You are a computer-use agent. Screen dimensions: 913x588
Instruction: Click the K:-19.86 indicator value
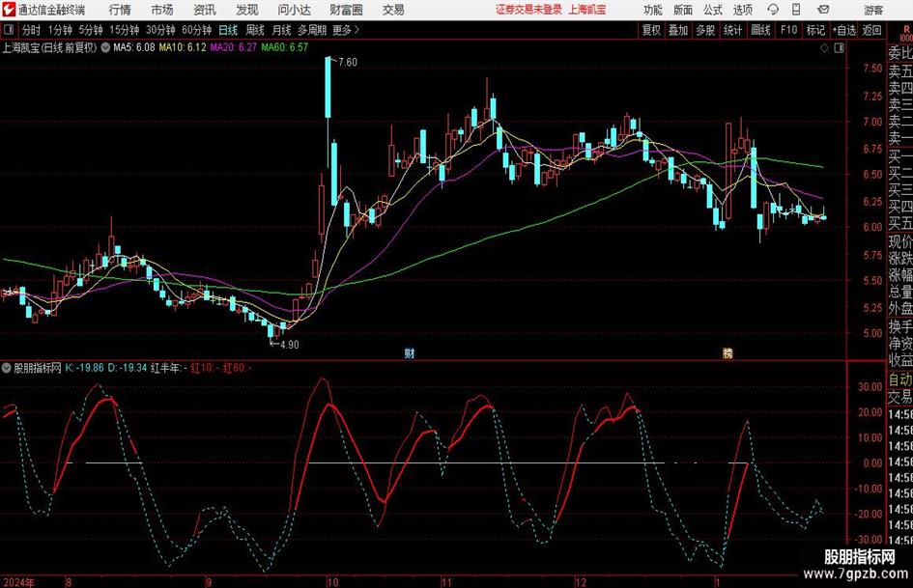(x=84, y=368)
